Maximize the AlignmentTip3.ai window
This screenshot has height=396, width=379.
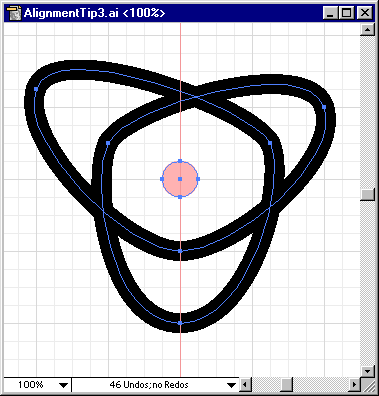(x=346, y=13)
